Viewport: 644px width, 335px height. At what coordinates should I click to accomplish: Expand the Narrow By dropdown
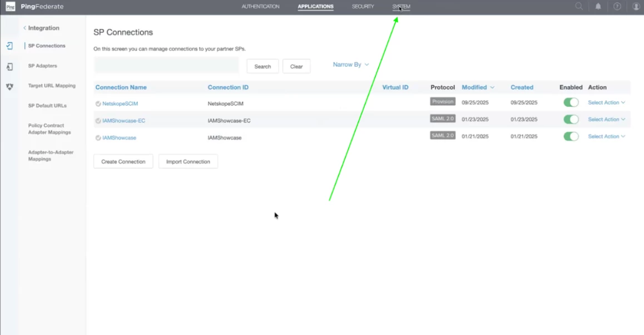tap(351, 65)
